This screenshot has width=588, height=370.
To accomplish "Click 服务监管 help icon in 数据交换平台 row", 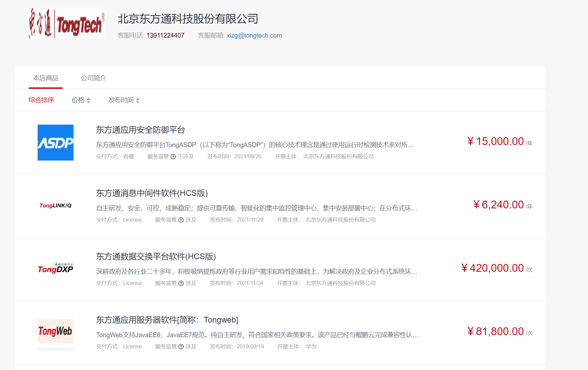I will (x=181, y=283).
